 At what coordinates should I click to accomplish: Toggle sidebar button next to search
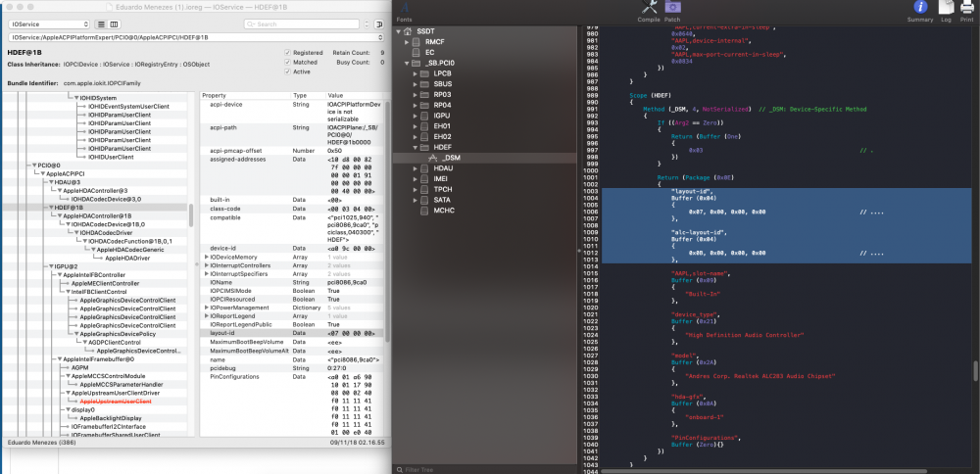378,24
